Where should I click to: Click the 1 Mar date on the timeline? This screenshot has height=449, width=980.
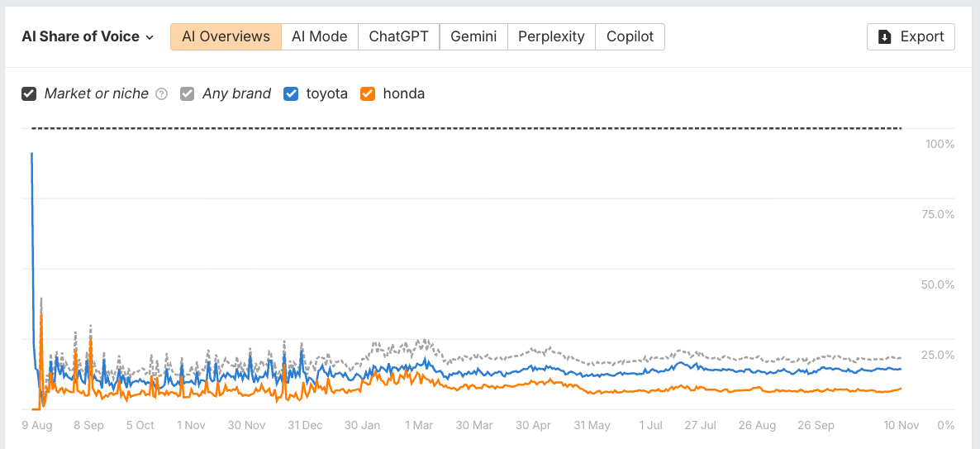[418, 425]
